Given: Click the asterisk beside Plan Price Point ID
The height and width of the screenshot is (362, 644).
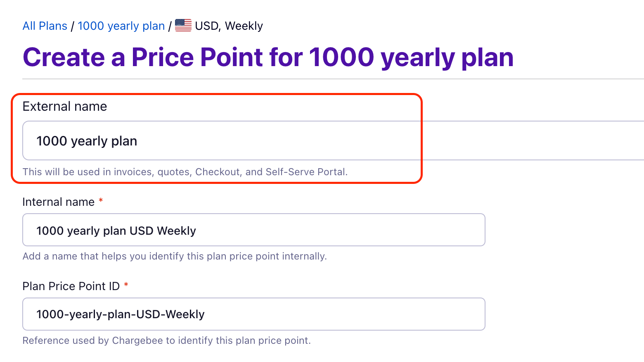Looking at the screenshot, I should point(126,285).
